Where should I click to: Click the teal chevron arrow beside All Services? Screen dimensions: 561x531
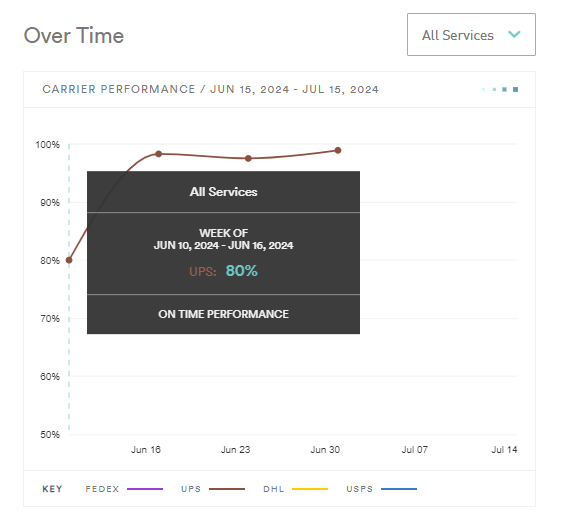coord(514,34)
